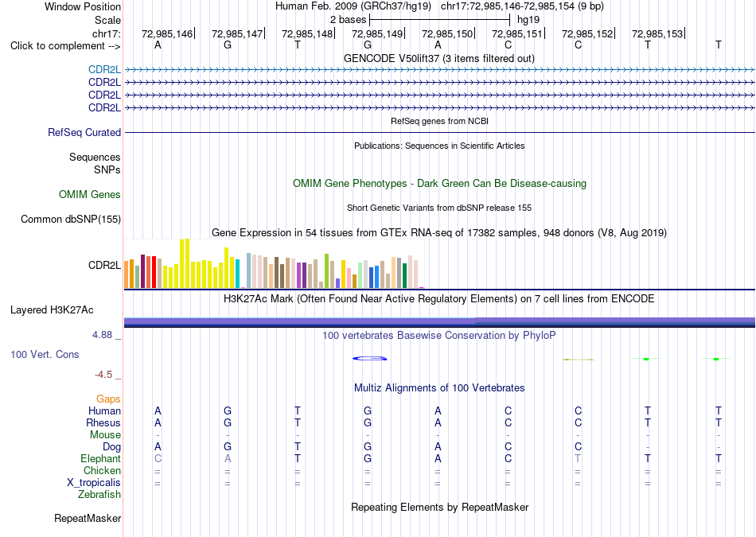The image size is (756, 537).
Task: Click the faded C base in Elephant row
Action: (x=158, y=459)
